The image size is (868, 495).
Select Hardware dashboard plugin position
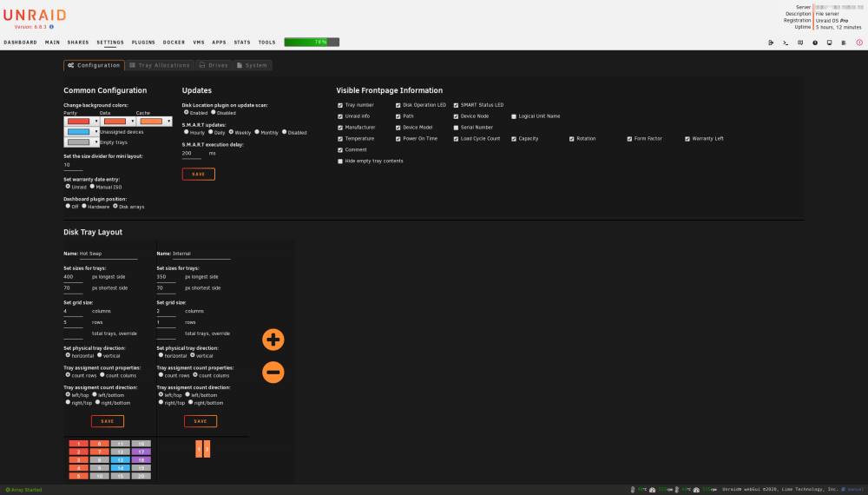click(x=84, y=206)
